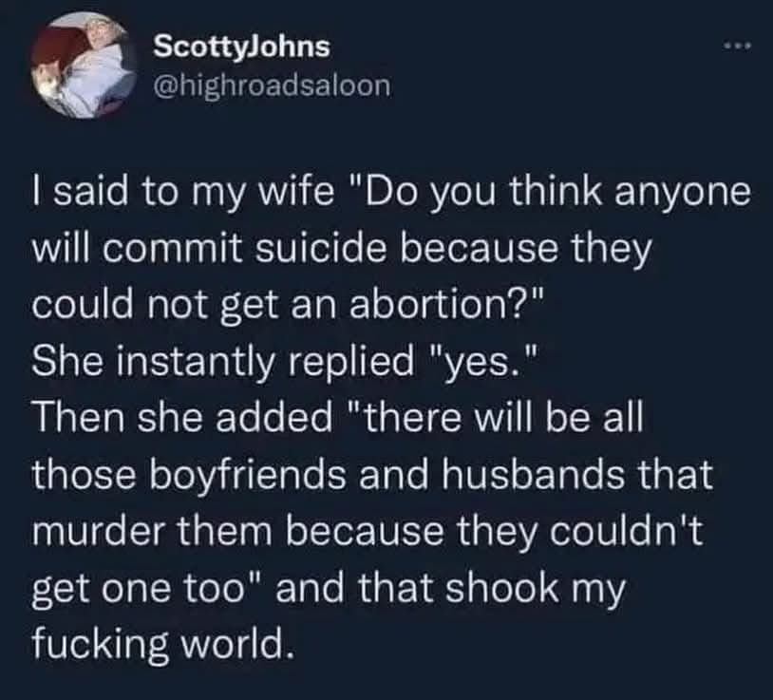The width and height of the screenshot is (773, 700).
Task: Click the ScottyJohns display name
Action: click(x=241, y=47)
